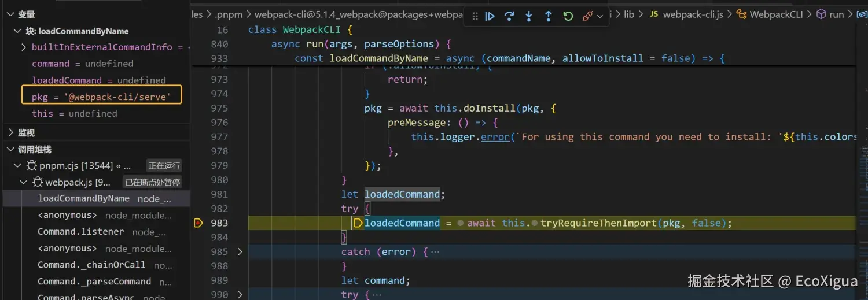Click the execution pointer arrow on line 983
The height and width of the screenshot is (300, 868).
coord(358,223)
